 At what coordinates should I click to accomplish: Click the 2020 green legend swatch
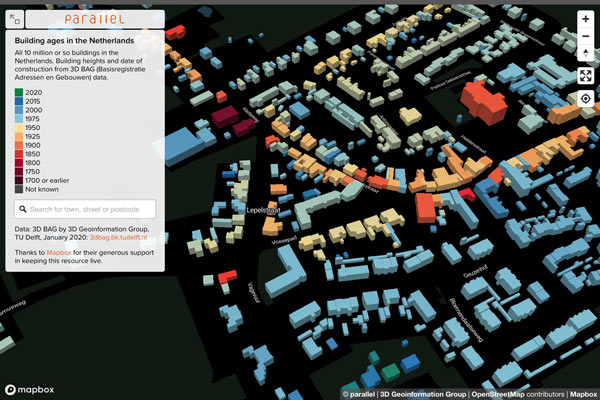pyautogui.click(x=19, y=92)
